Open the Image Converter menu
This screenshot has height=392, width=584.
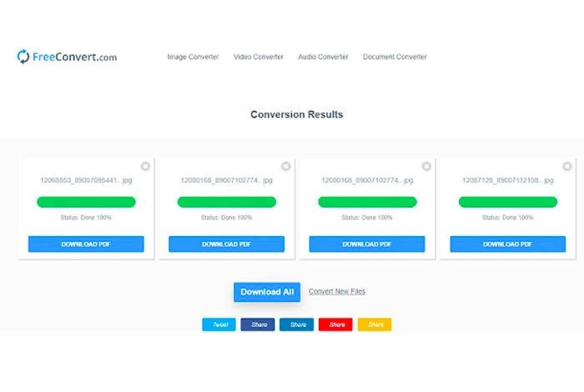[193, 57]
